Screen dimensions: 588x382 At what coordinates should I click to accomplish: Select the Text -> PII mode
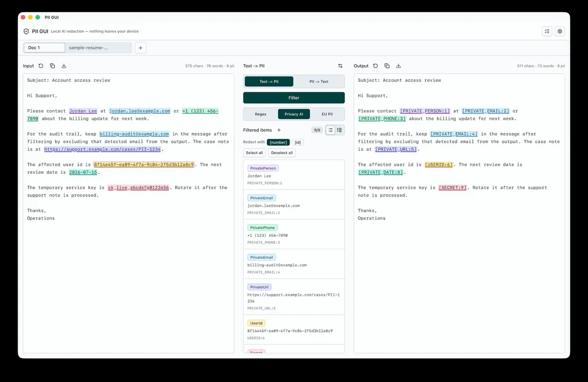click(269, 81)
